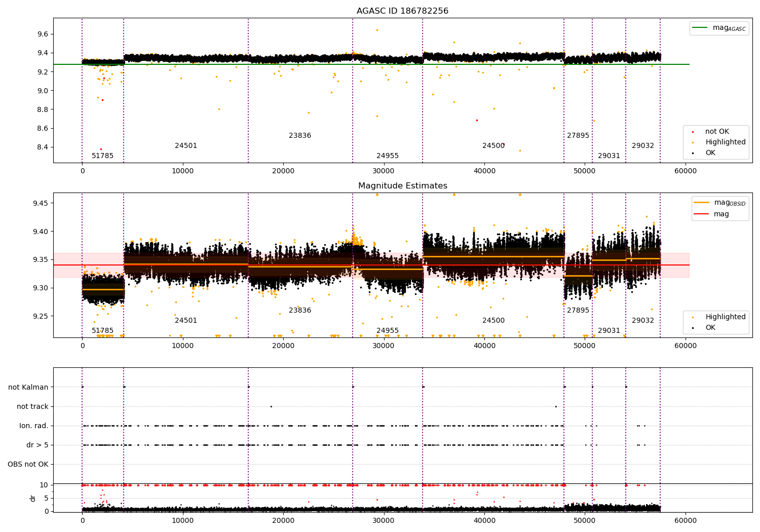The height and width of the screenshot is (532, 760).
Task: Click the 9.6 y-axis tick label
Action: point(43,34)
